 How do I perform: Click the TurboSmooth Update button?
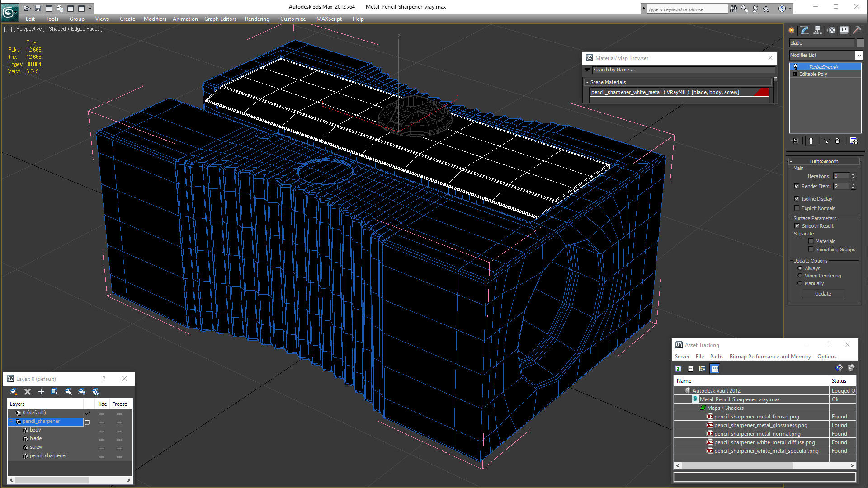click(823, 294)
